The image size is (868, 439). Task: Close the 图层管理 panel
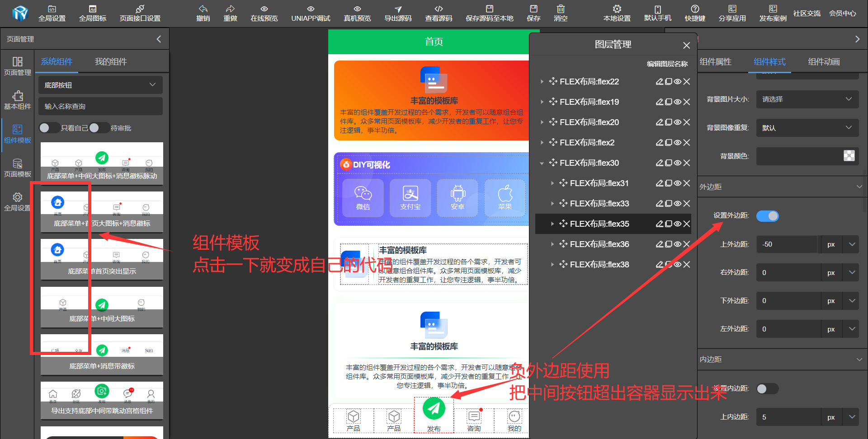tap(686, 45)
